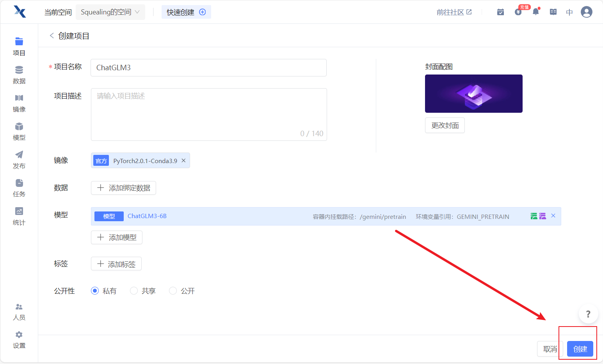603x364 pixels.
Task: Open the 快速创建 quick-create menu
Action: click(186, 12)
